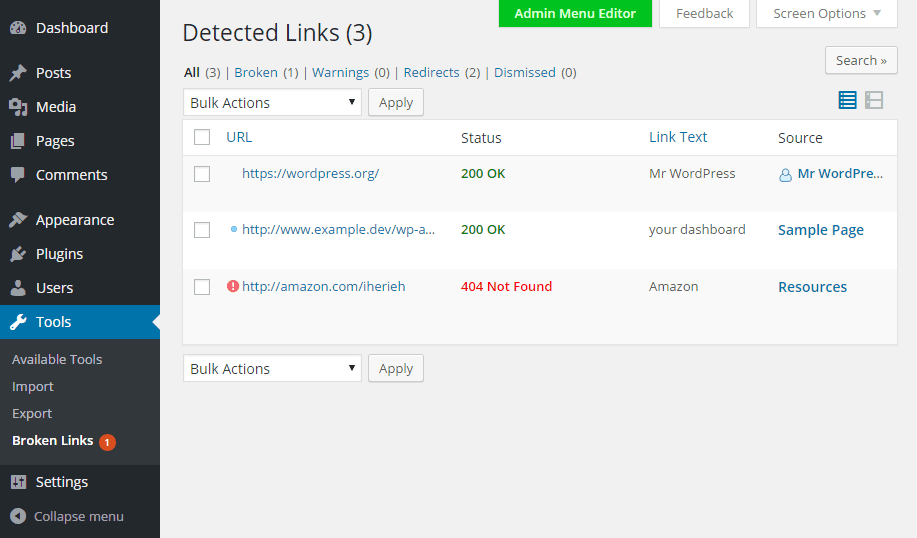
Task: Sort table by Link Text column header
Action: [x=678, y=137]
